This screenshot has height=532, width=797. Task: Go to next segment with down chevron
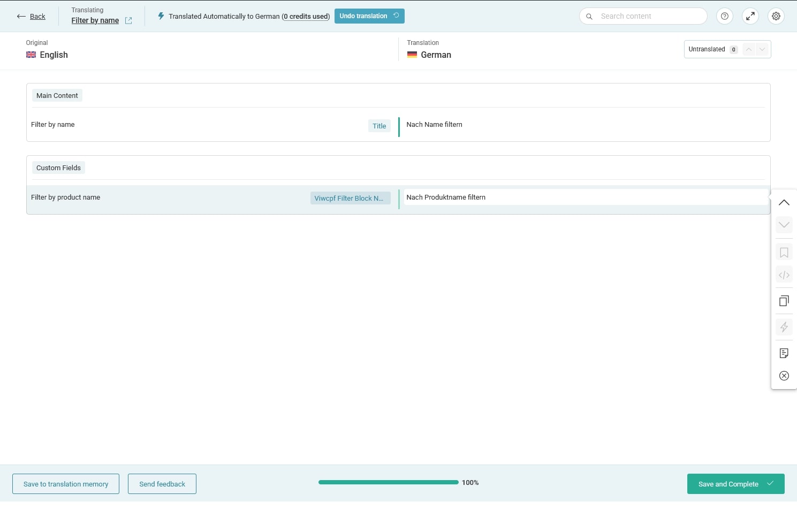point(784,225)
